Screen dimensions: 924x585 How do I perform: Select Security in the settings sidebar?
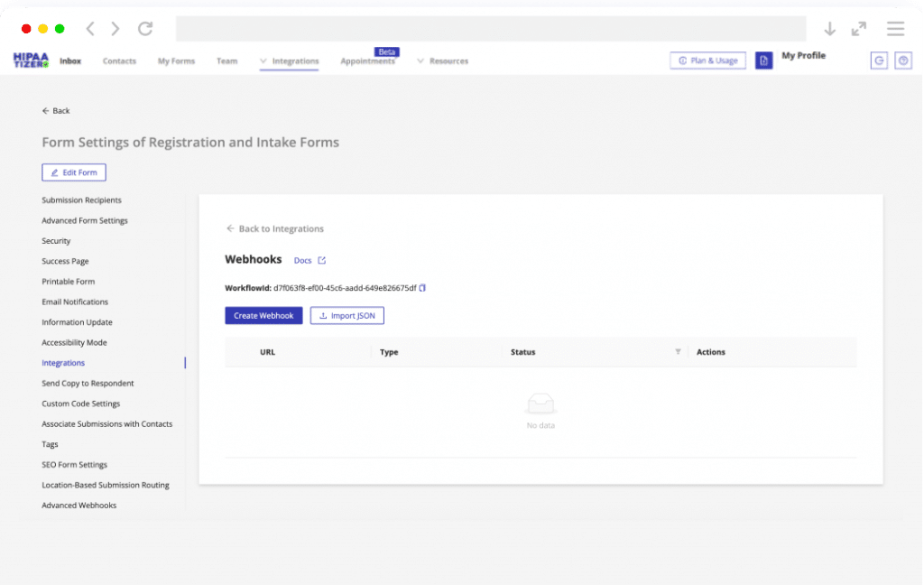point(56,241)
